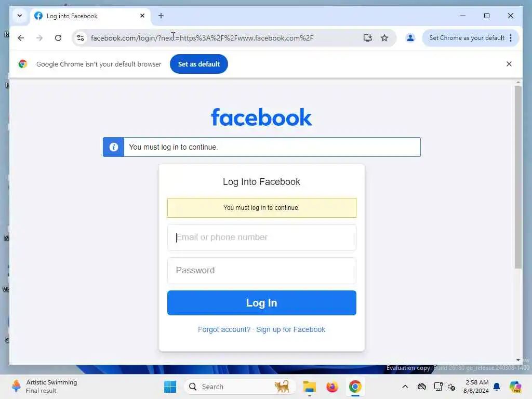Click the blue Log In button
The height and width of the screenshot is (399, 532).
pos(262,303)
